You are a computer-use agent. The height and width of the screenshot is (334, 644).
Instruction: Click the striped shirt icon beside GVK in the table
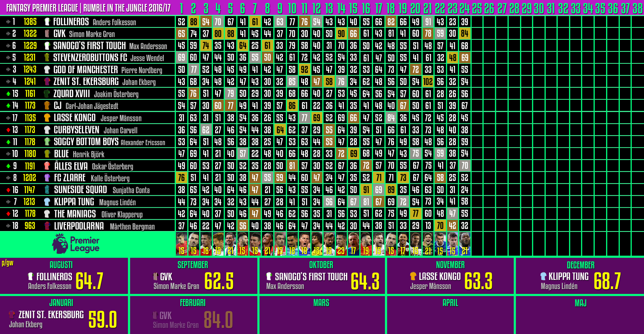(x=47, y=33)
